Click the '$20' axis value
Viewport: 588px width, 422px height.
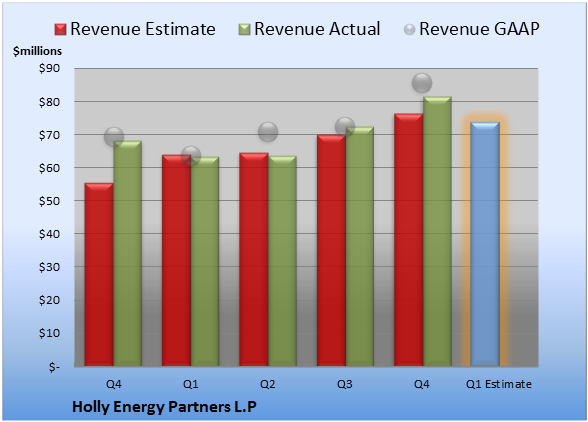click(x=50, y=300)
